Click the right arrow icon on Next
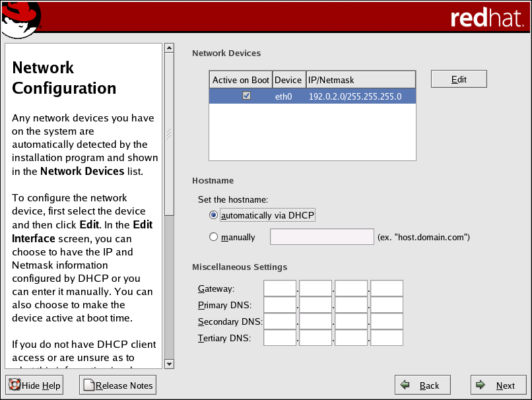The width and height of the screenshot is (532, 400). [481, 385]
